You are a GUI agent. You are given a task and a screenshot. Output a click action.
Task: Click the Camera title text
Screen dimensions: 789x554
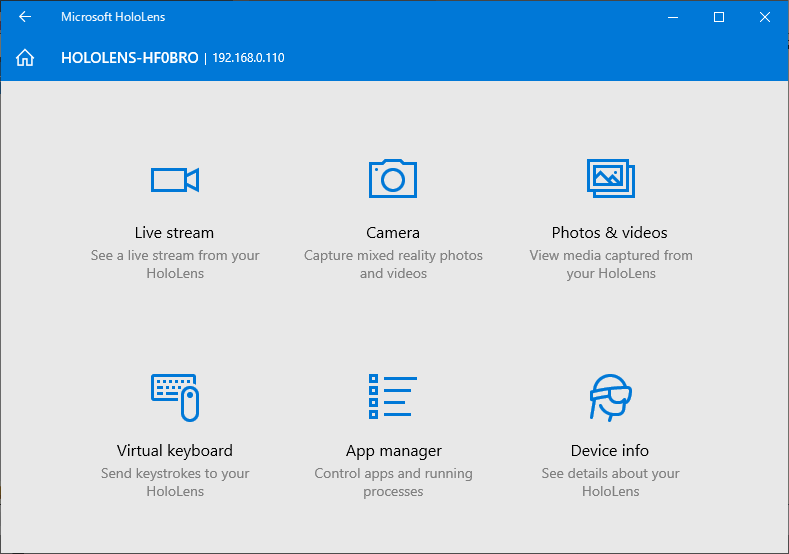coord(393,233)
